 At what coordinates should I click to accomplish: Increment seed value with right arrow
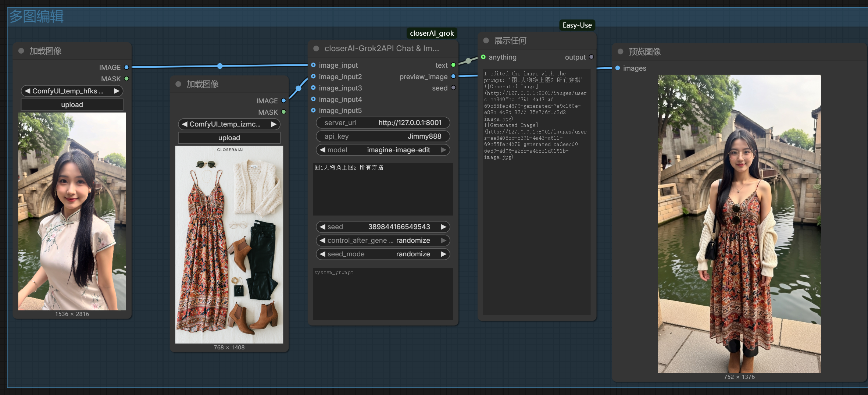point(443,227)
